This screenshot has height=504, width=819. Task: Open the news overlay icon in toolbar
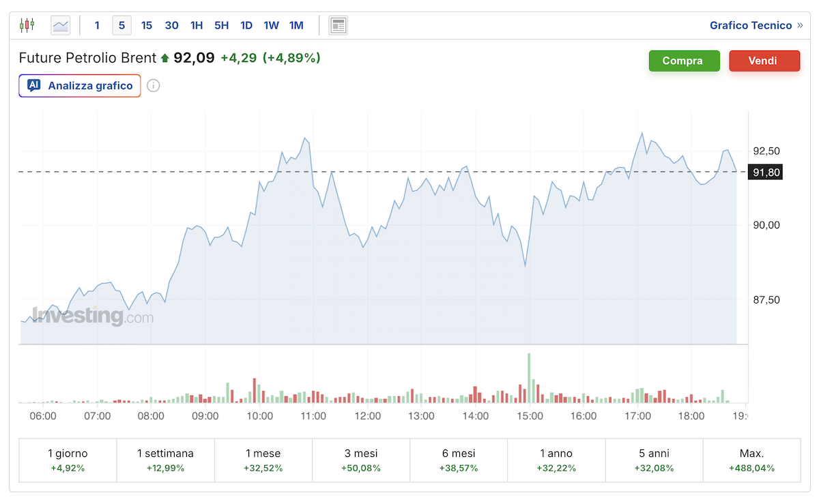[x=338, y=25]
